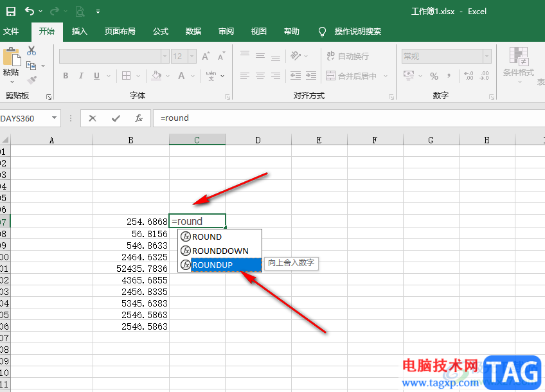The height and width of the screenshot is (392, 545).
Task: Click the Top Align icon
Action: [245, 55]
